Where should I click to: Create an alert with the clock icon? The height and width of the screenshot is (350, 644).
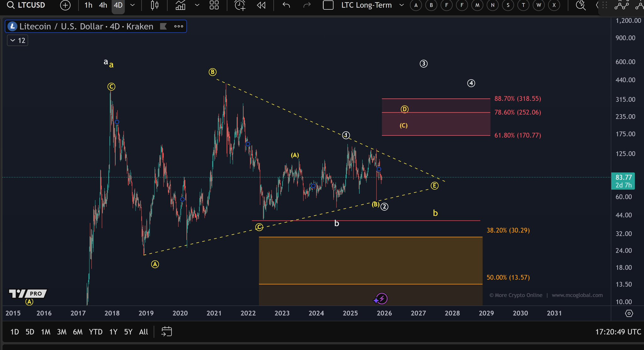tap(240, 5)
